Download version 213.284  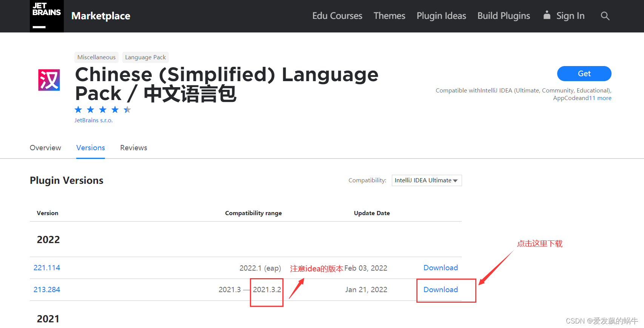tap(441, 290)
